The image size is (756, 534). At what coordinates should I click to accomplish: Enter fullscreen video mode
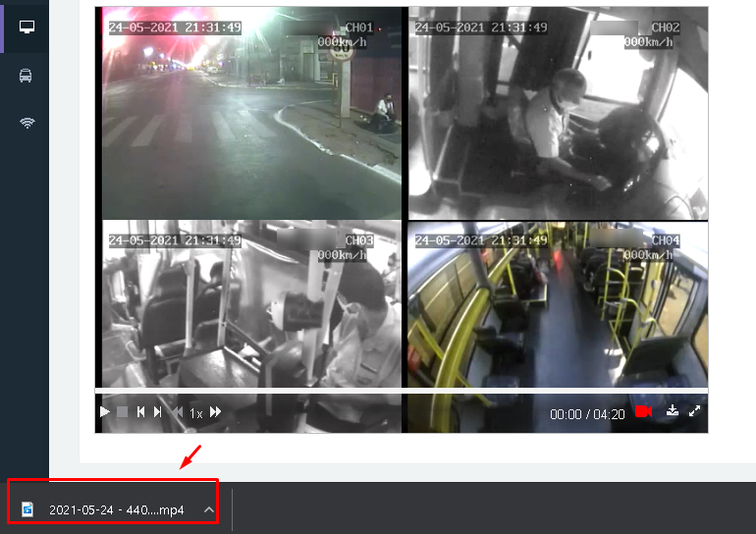tap(695, 412)
